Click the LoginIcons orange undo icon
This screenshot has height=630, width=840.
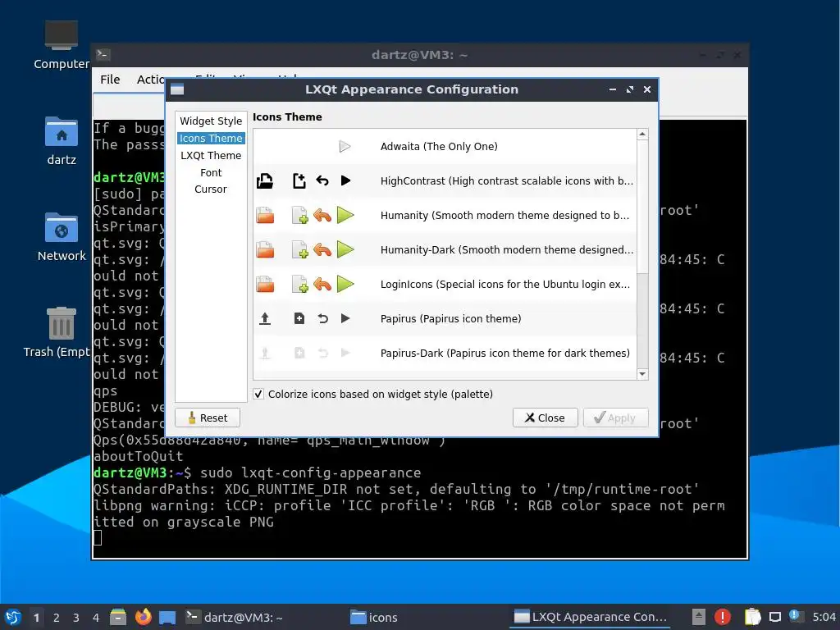[322, 284]
